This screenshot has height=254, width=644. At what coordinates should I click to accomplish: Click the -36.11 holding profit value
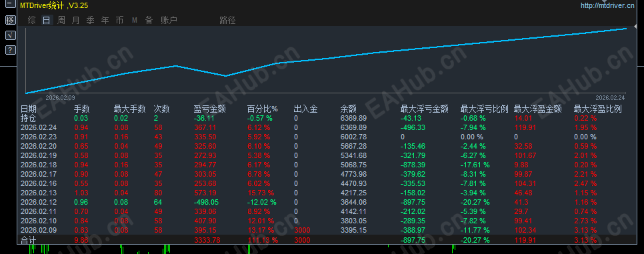pyautogui.click(x=205, y=118)
